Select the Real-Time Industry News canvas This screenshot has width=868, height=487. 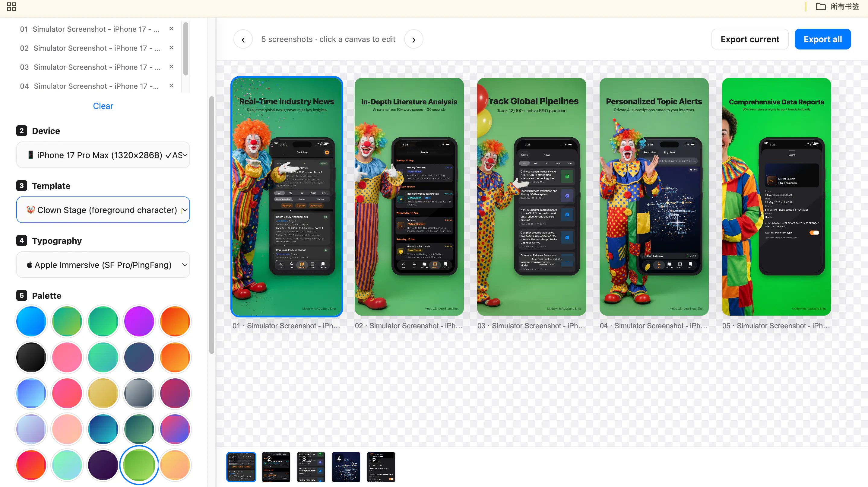(x=287, y=197)
